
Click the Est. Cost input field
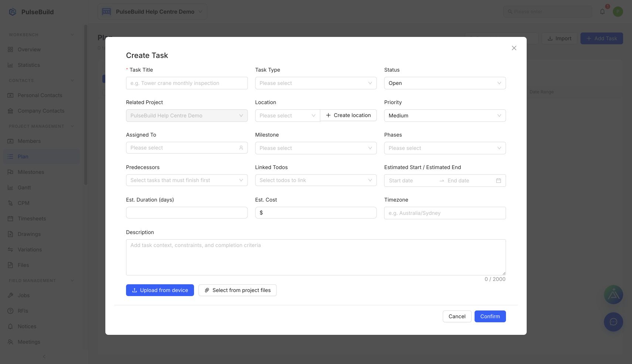coord(316,213)
